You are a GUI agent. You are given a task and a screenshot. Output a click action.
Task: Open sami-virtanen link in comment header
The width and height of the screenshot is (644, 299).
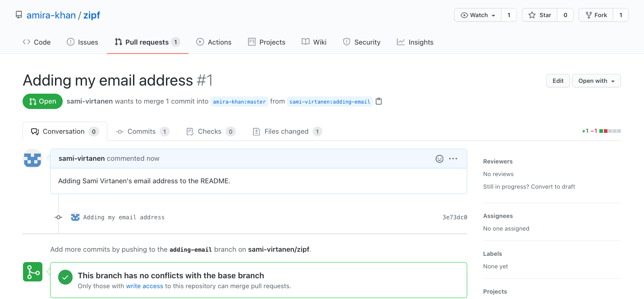82,159
